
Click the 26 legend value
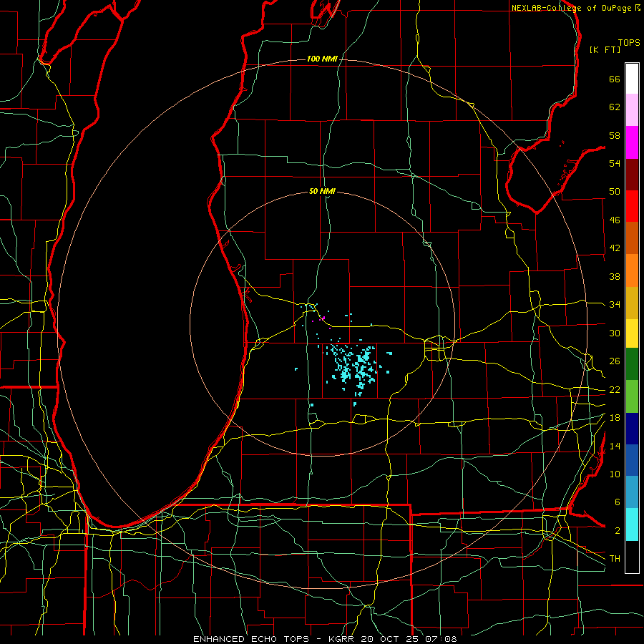[x=615, y=361]
